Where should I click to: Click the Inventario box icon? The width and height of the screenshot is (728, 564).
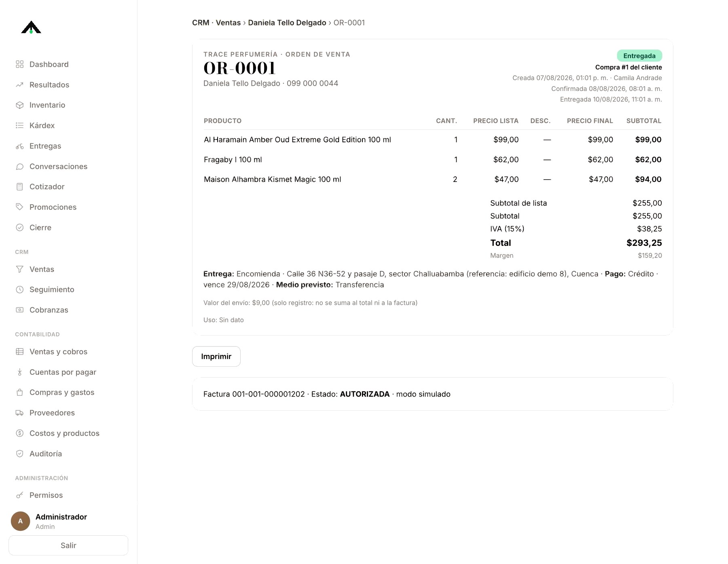(x=19, y=105)
